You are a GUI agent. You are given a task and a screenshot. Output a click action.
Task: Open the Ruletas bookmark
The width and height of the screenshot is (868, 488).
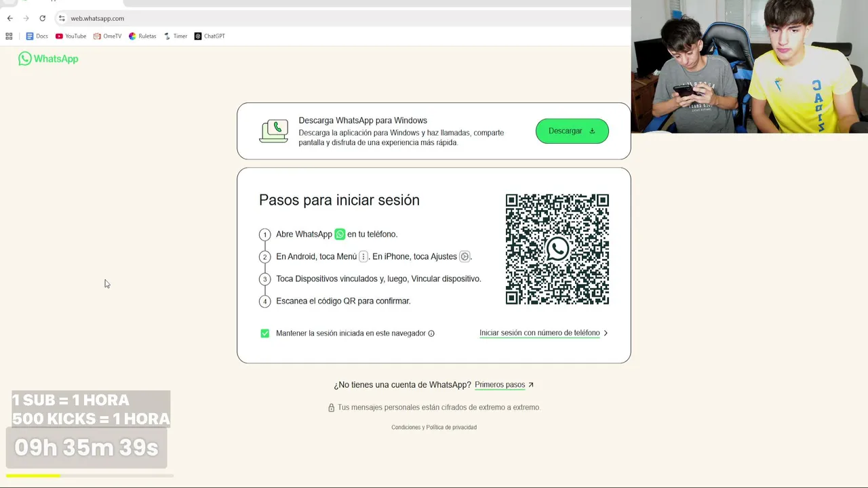pos(142,36)
